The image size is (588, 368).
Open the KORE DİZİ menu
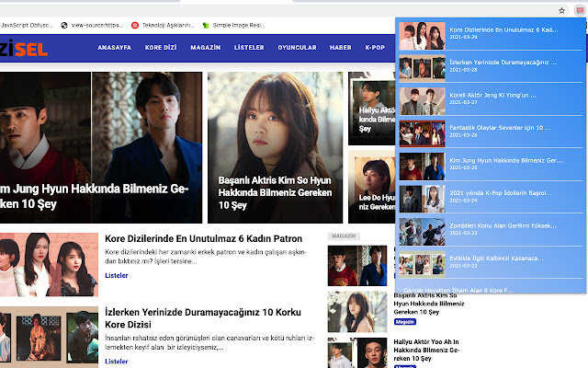[x=161, y=48]
